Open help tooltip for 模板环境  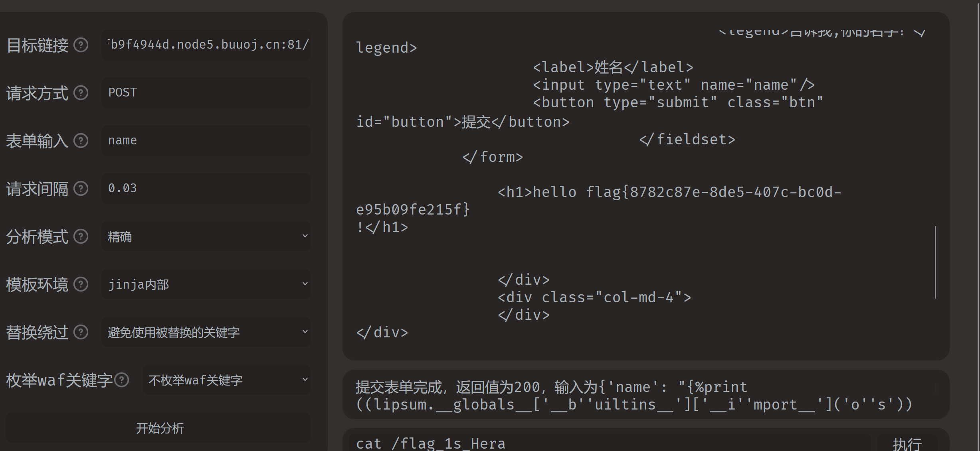pyautogui.click(x=81, y=284)
